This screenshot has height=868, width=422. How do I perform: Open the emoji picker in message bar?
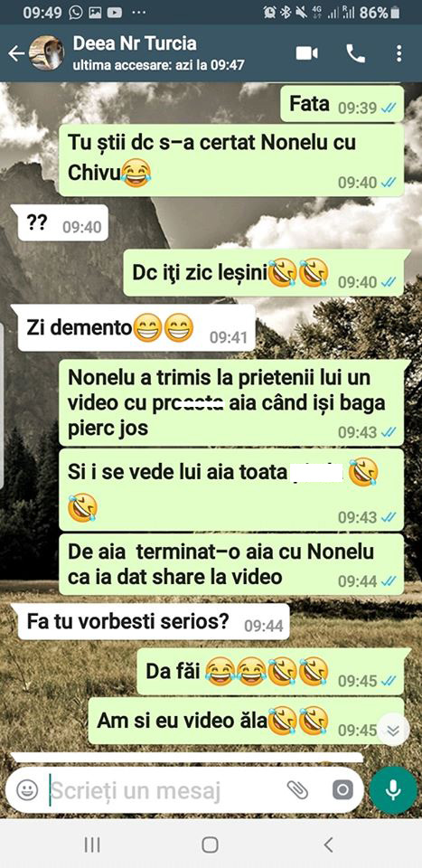click(x=26, y=790)
